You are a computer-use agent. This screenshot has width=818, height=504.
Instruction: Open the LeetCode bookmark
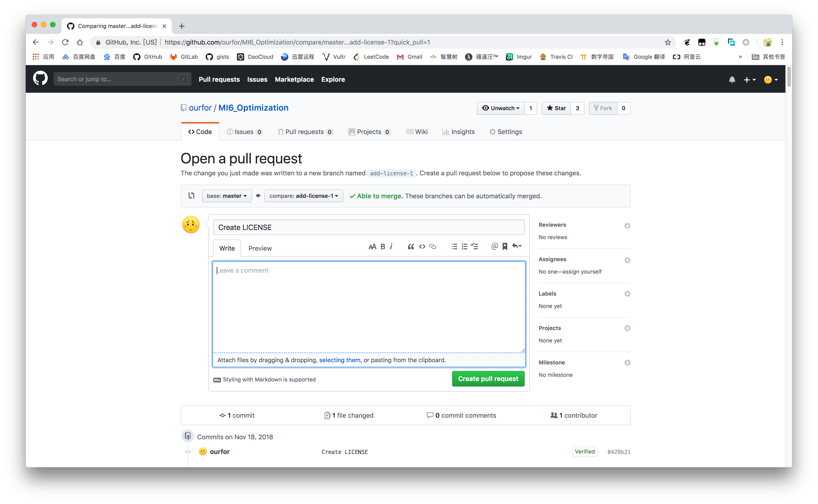point(371,57)
